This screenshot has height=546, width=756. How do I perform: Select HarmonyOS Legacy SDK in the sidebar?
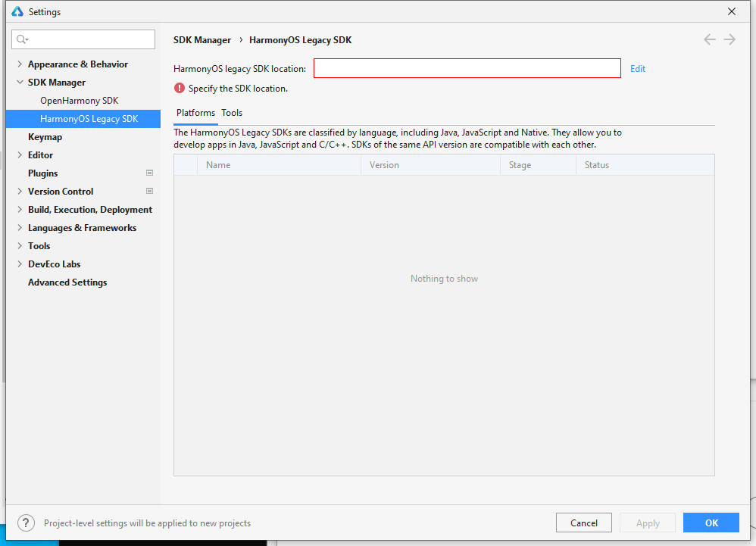[x=83, y=119]
